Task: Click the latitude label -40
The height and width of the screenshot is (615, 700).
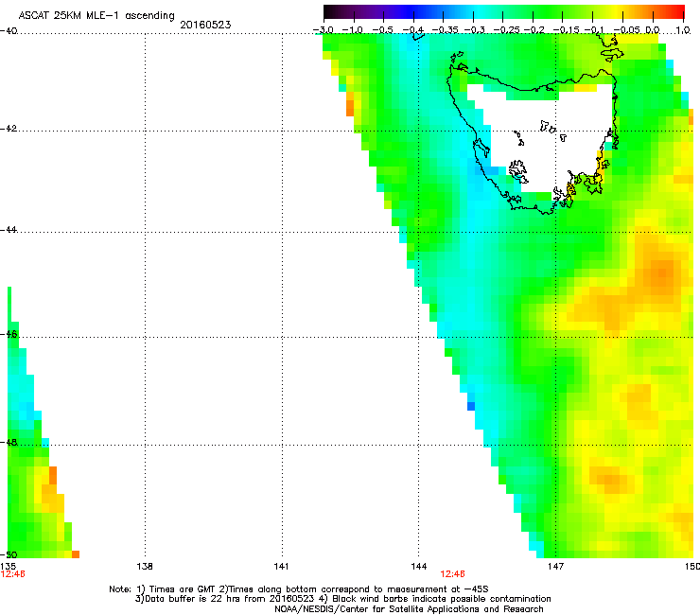Action: (x=9, y=31)
